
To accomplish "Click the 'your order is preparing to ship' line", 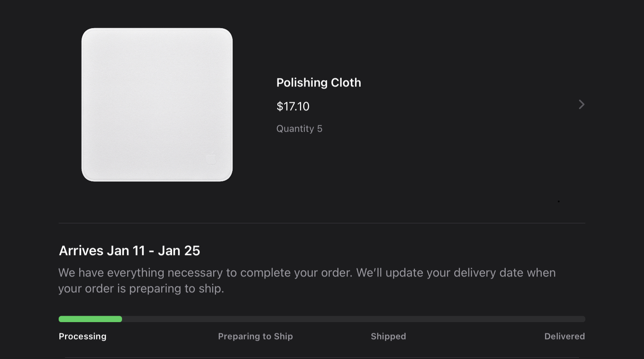I will [141, 288].
